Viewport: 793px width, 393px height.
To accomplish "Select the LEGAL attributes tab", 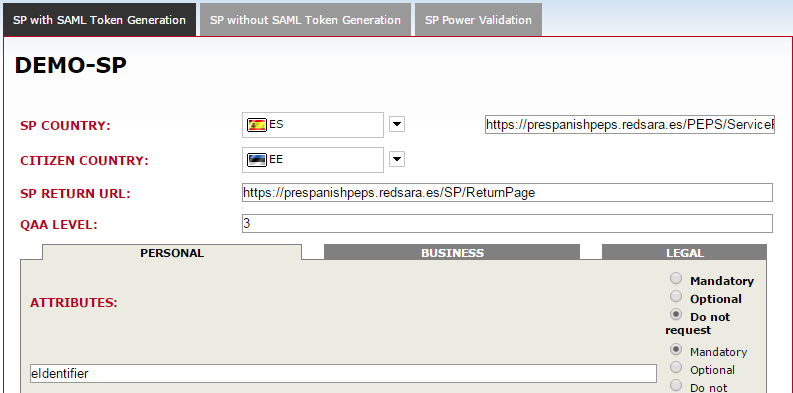I will click(x=684, y=253).
